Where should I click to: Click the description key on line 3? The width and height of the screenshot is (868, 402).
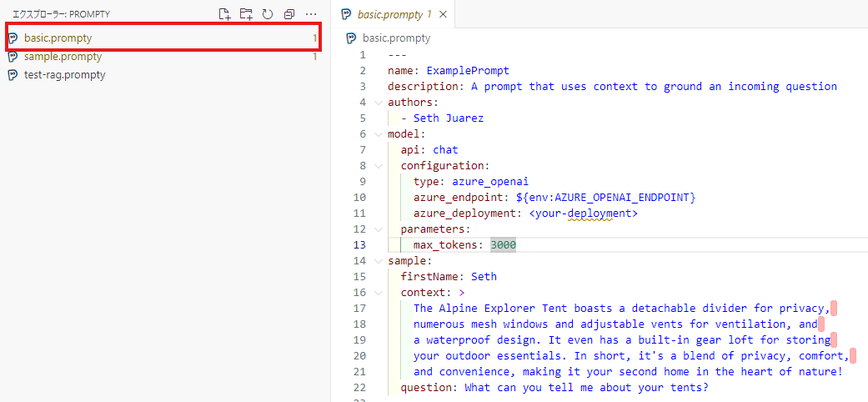423,87
